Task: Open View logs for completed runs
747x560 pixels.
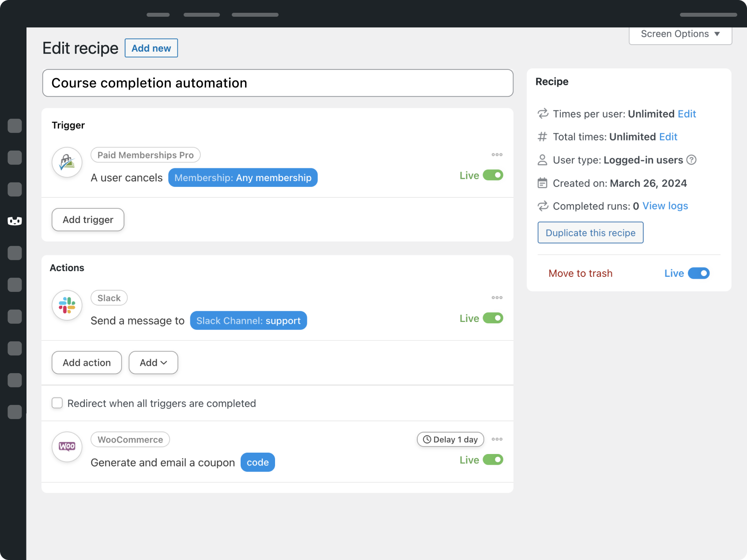Action: [x=665, y=206]
